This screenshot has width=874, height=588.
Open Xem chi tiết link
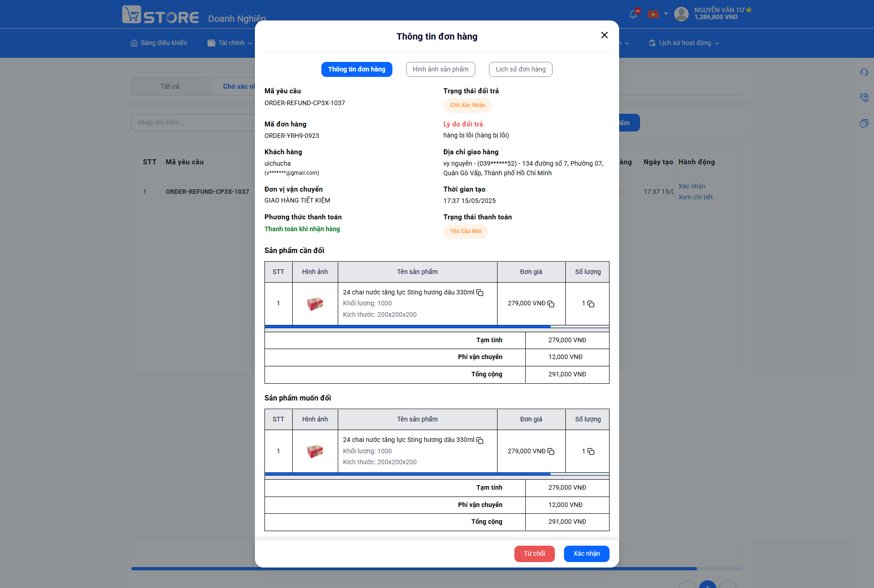[696, 197]
